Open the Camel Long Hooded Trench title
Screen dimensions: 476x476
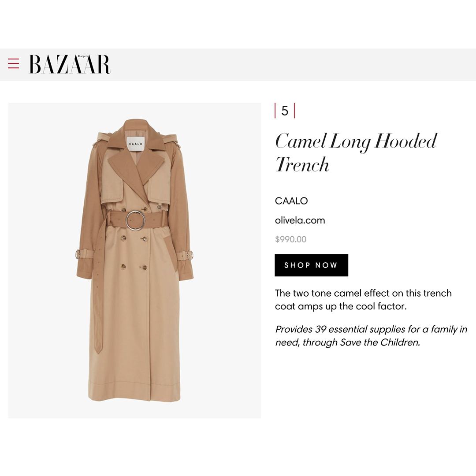(x=356, y=152)
